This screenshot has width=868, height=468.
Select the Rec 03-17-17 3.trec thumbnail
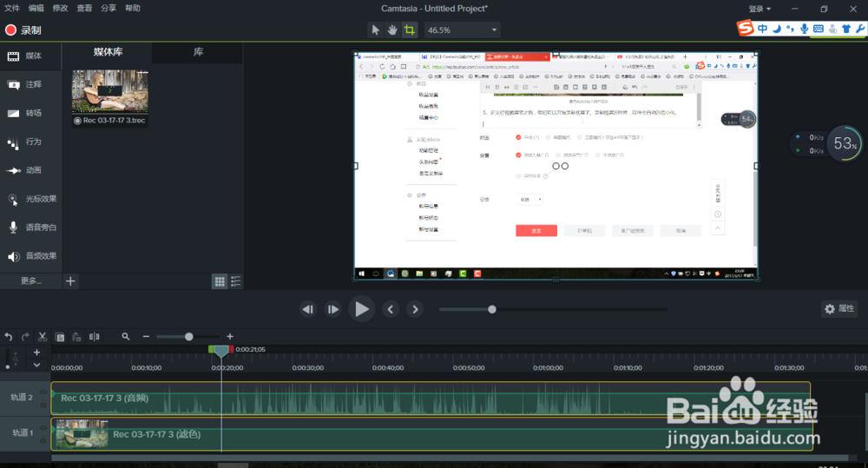click(110, 91)
